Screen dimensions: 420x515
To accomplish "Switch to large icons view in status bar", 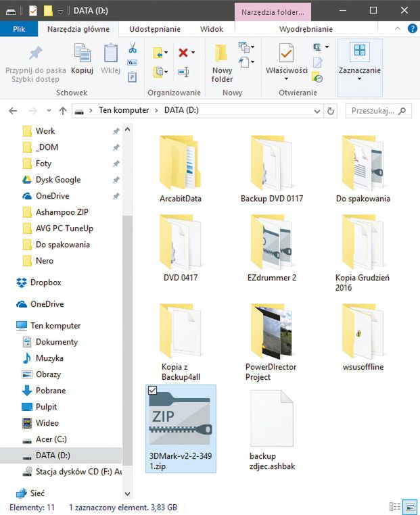I will pyautogui.click(x=410, y=506).
